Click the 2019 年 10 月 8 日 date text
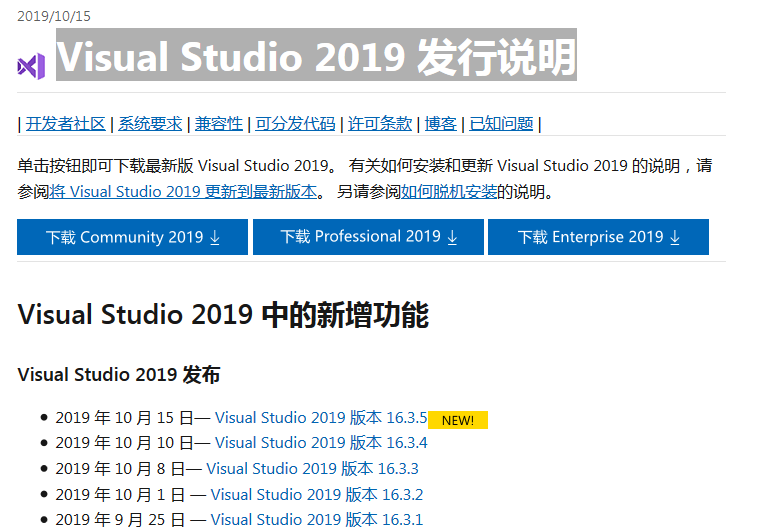This screenshot has width=769, height=530. (x=120, y=469)
